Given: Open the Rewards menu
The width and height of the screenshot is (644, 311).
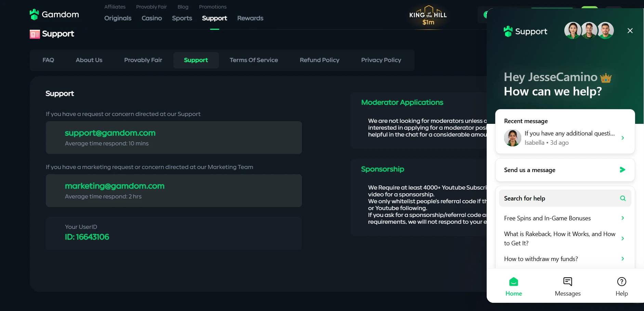Looking at the screenshot, I should (250, 18).
